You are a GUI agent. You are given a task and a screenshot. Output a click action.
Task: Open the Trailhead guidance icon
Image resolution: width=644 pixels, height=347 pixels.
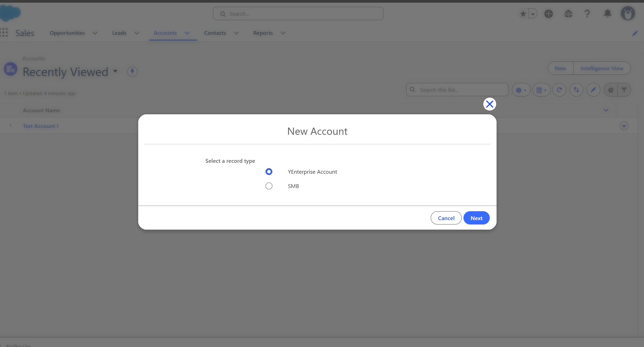(x=568, y=14)
